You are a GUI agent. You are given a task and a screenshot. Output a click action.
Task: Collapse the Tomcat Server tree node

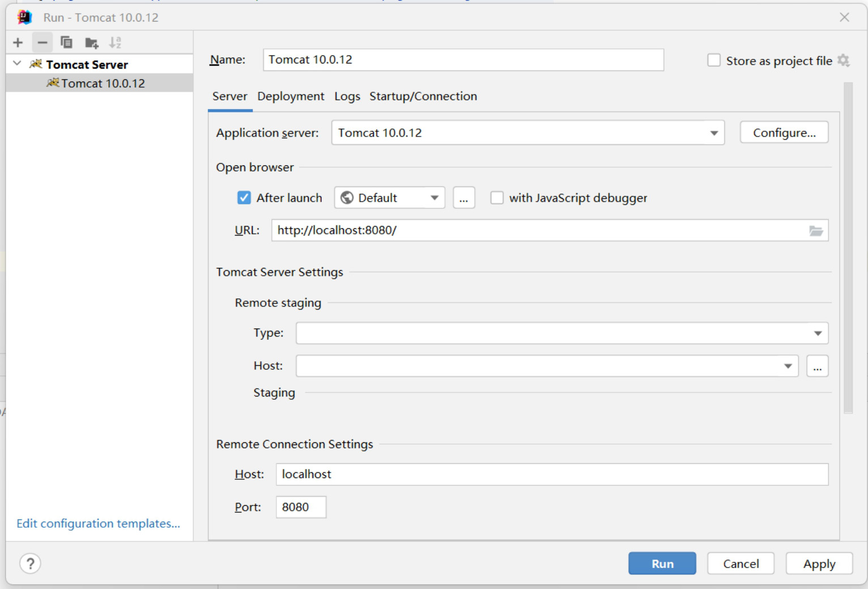(18, 64)
